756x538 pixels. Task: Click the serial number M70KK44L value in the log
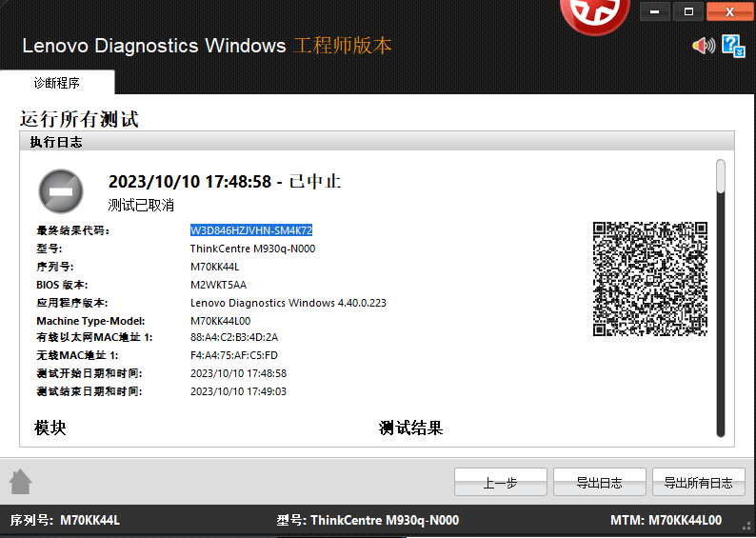pos(214,267)
